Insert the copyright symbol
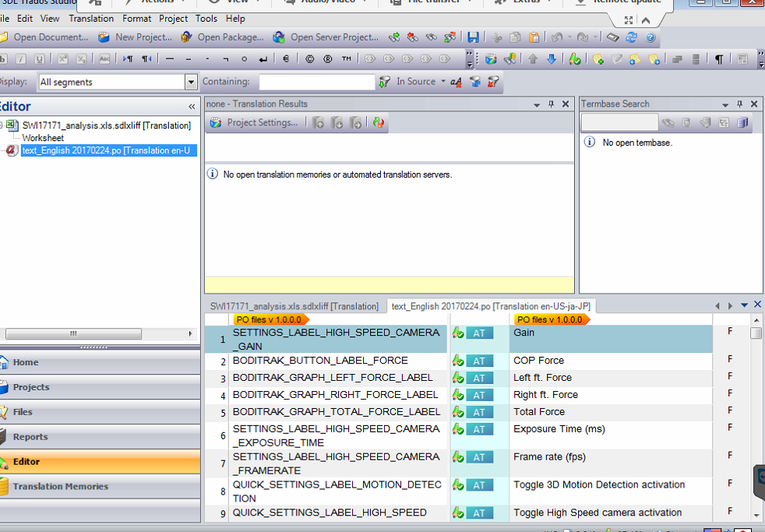This screenshot has width=765, height=532. point(309,59)
